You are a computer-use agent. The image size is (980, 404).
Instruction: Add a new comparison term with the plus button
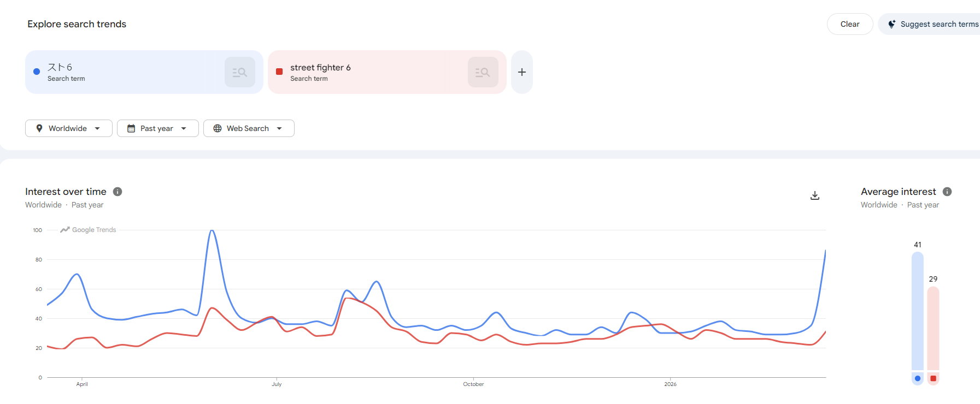pyautogui.click(x=521, y=72)
